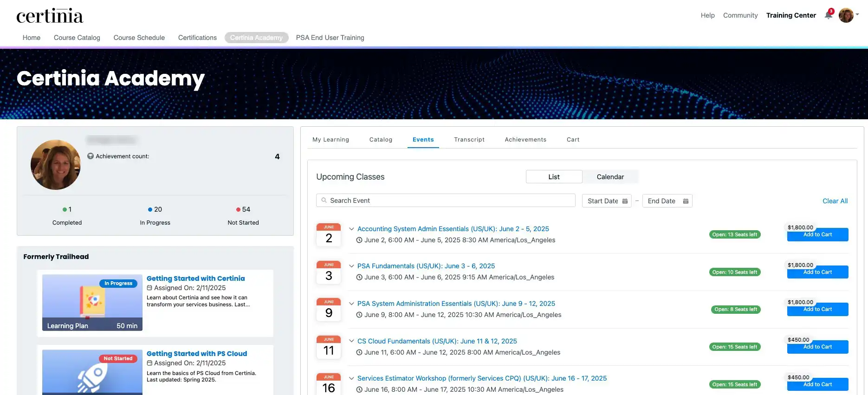868x395 pixels.
Task: Open PSA End User Training
Action: click(330, 38)
